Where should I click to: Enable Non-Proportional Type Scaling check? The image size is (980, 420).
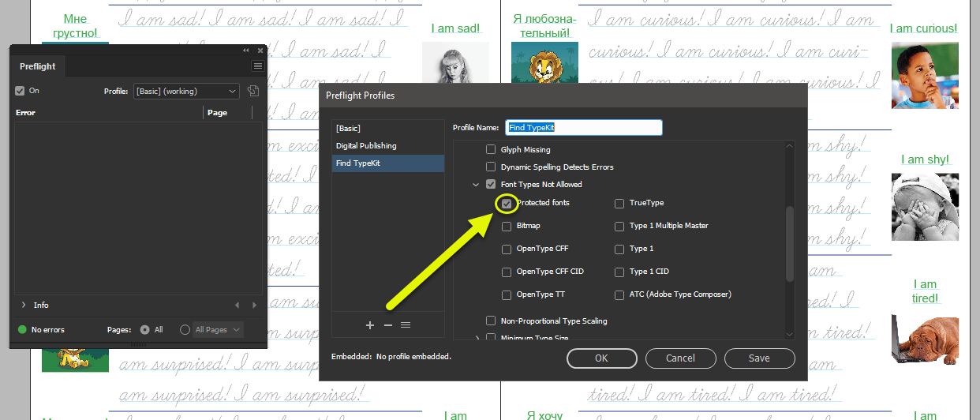coord(491,321)
